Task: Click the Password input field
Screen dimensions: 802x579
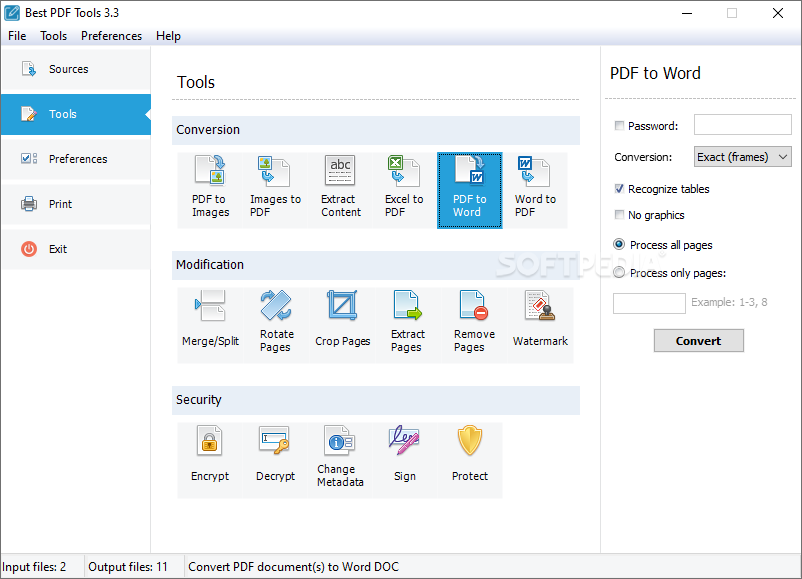Action: pos(743,125)
